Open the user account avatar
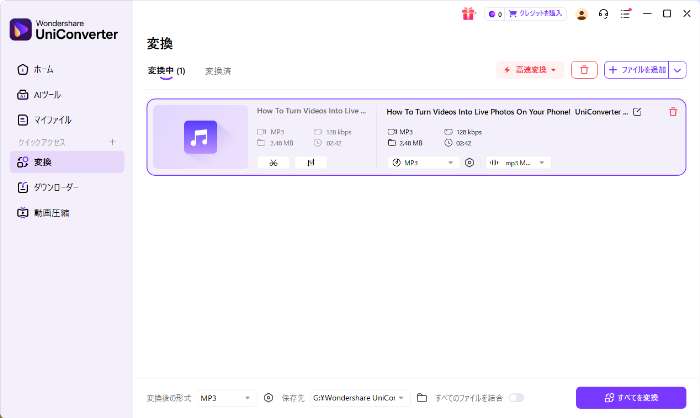Image resolution: width=700 pixels, height=418 pixels. [581, 14]
